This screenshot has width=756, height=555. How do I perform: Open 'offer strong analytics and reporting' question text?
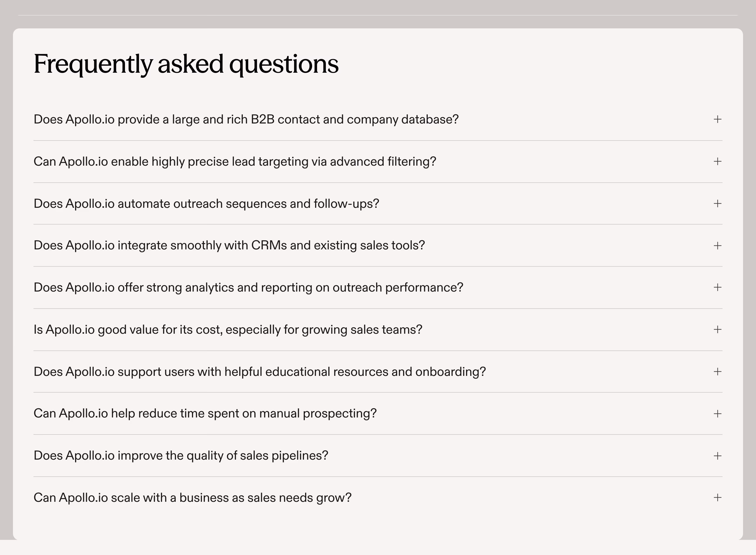tap(248, 287)
